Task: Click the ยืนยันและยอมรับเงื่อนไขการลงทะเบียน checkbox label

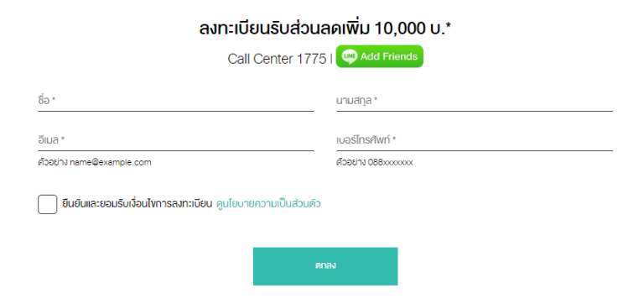Action: point(137,203)
